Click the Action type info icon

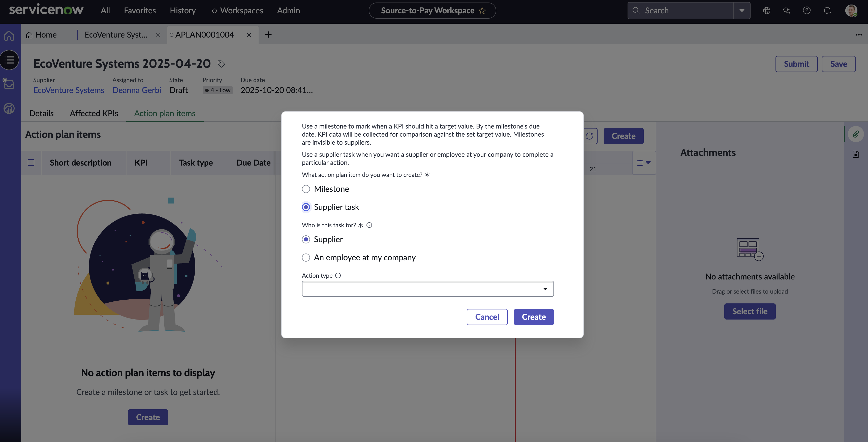[338, 276]
